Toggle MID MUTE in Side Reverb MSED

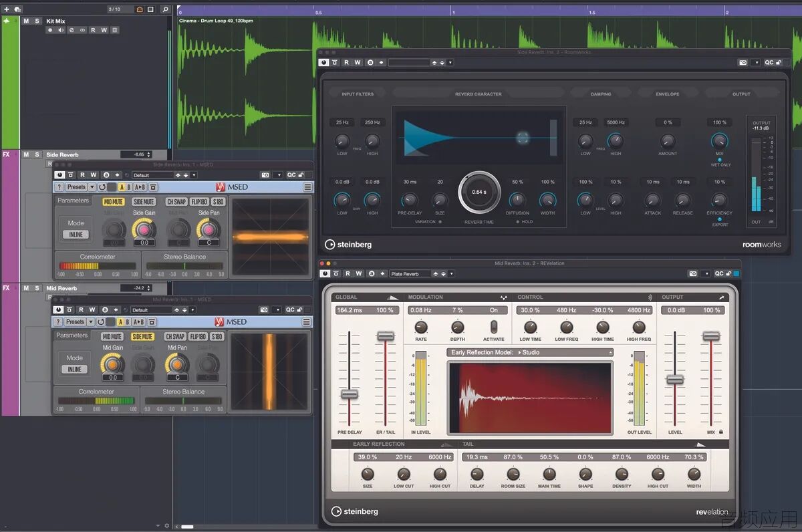click(114, 202)
